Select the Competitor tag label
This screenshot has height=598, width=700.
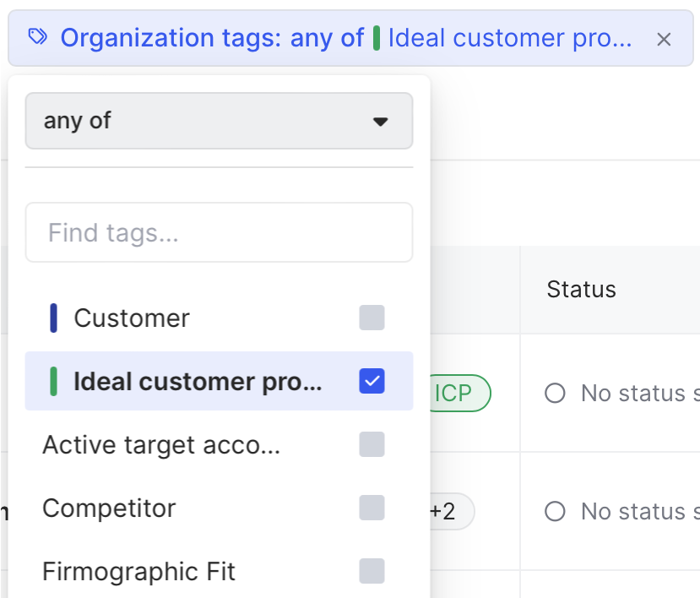point(109,508)
